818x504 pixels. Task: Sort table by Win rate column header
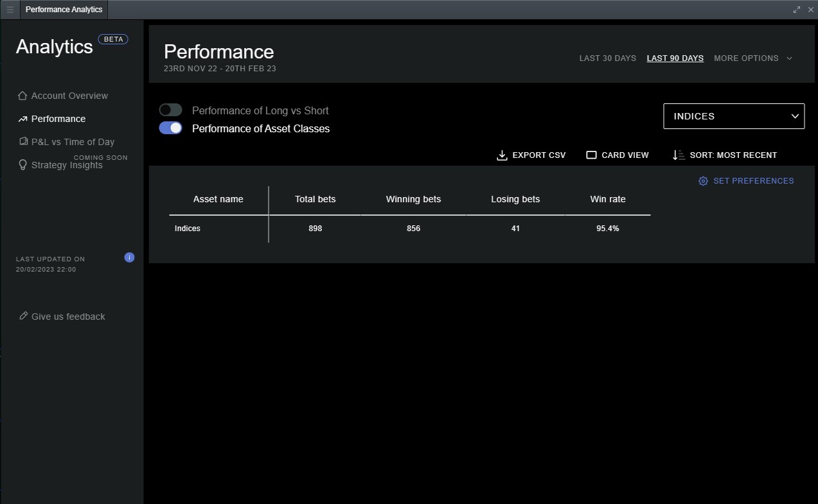tap(607, 199)
